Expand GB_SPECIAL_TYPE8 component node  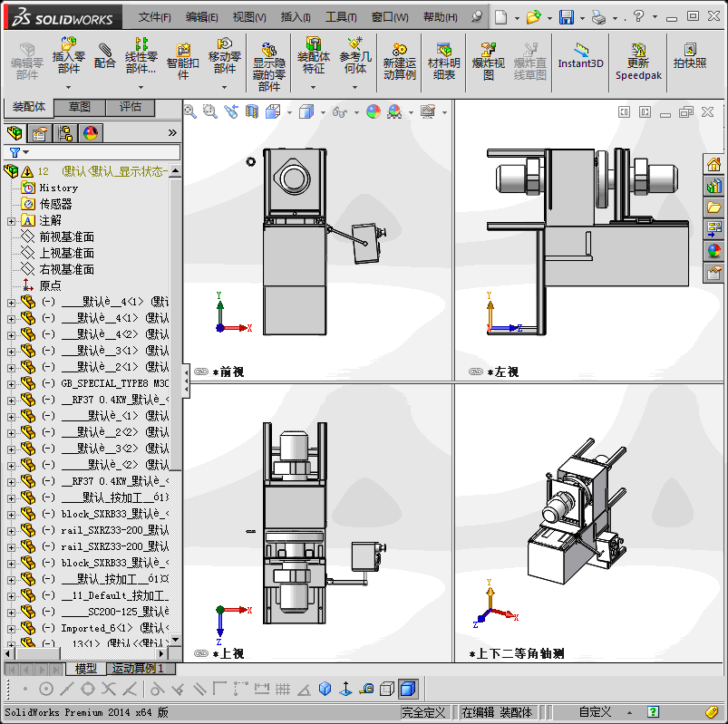point(11,384)
